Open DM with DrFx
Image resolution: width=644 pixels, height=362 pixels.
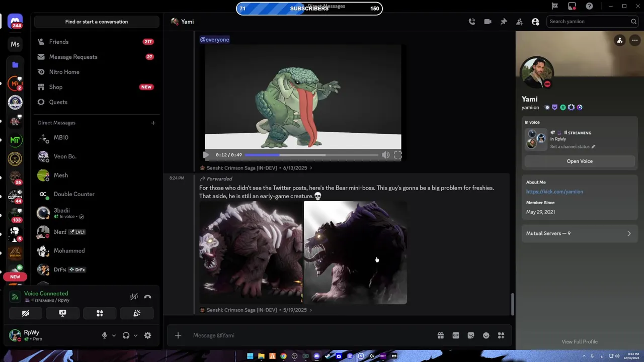(x=97, y=269)
